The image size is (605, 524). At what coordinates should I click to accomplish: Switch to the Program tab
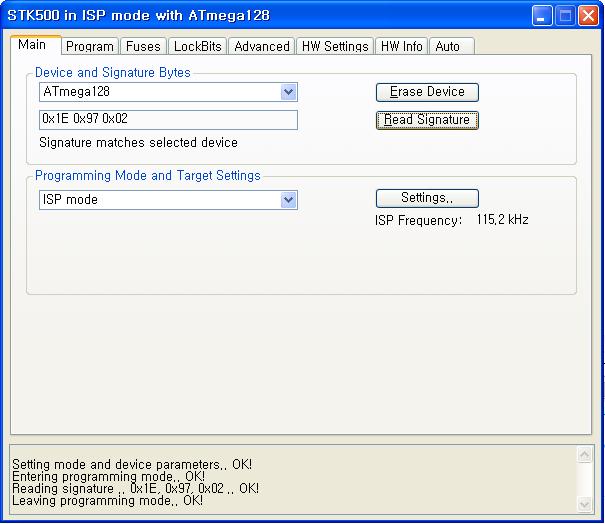[90, 46]
